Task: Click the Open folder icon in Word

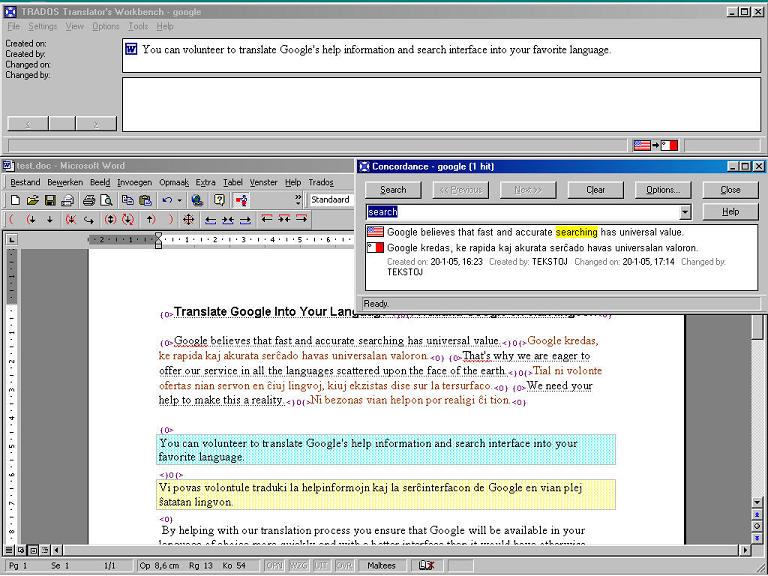Action: 31,200
